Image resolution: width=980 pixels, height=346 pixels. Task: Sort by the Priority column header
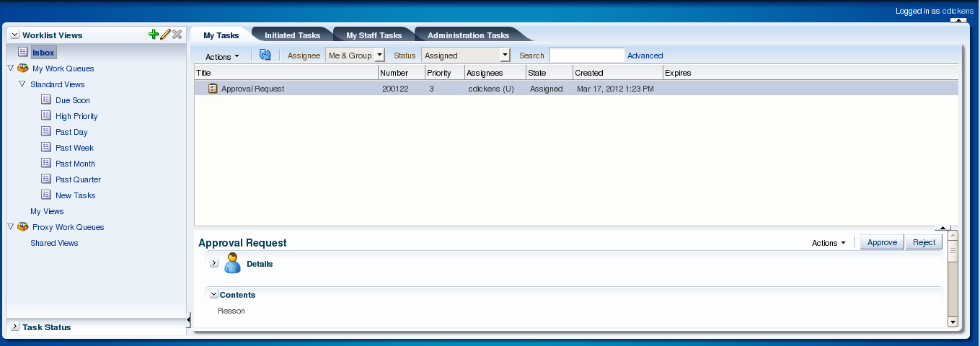click(445, 73)
